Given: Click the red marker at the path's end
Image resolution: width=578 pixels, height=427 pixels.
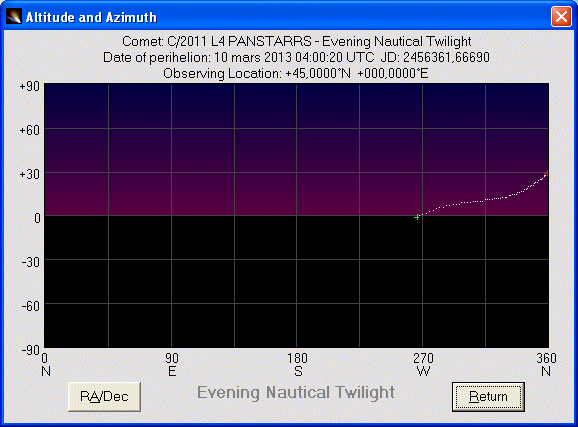Looking at the screenshot, I should (546, 173).
